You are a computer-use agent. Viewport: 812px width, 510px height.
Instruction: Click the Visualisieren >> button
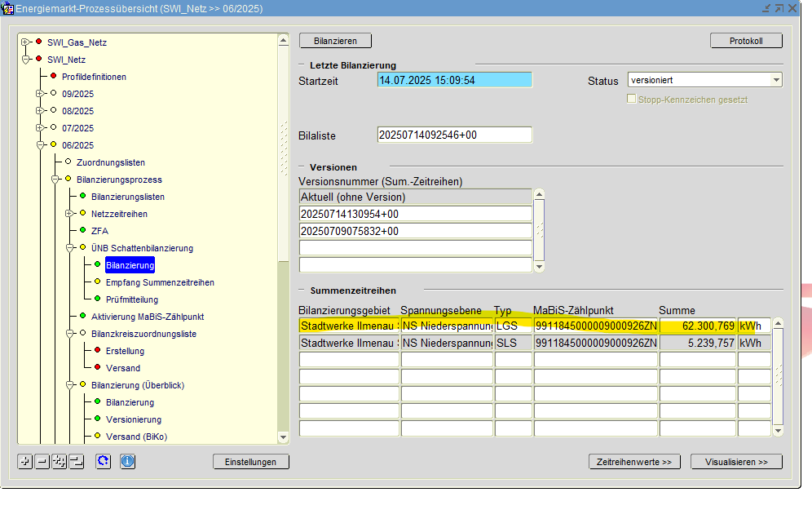tap(735, 462)
